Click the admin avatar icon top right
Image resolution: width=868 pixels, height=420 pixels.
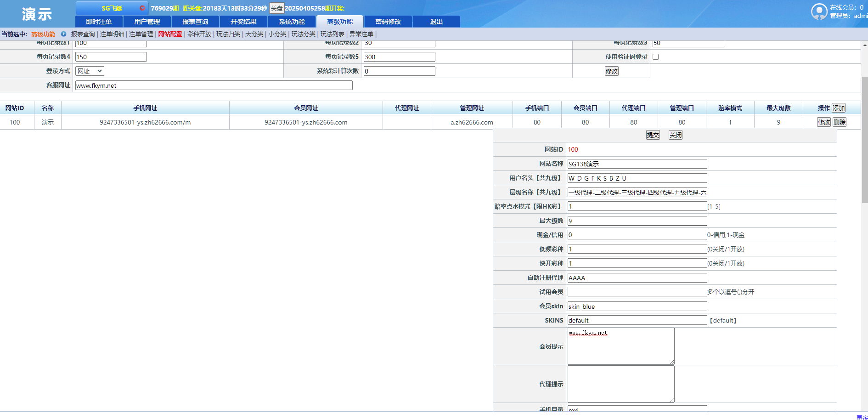819,11
